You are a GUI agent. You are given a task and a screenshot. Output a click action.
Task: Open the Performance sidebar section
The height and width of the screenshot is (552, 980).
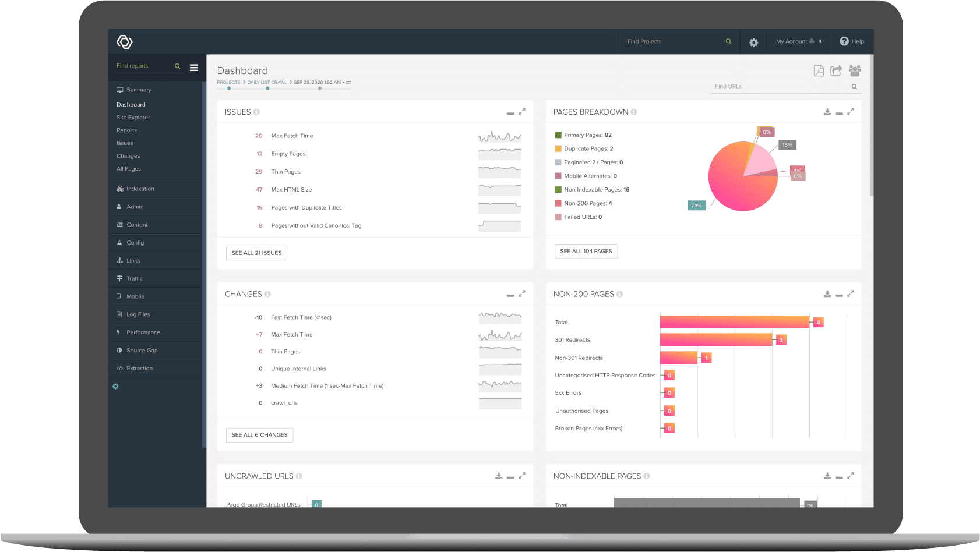(143, 332)
